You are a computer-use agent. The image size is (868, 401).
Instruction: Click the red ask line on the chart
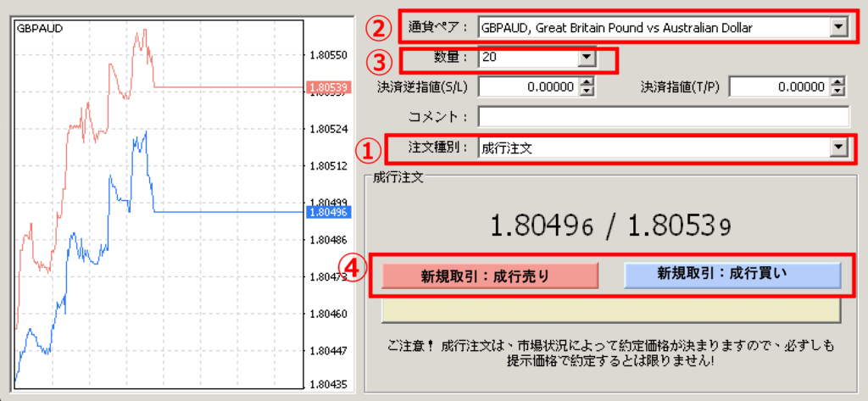[229, 86]
